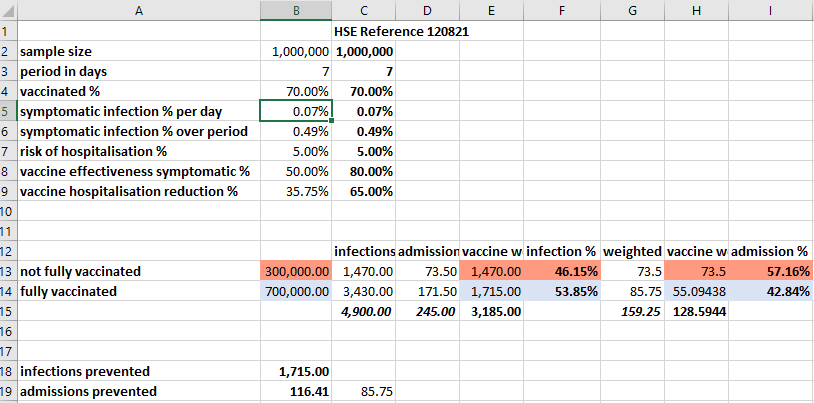Click the 'vaccinated %' label cell
This screenshot has height=403, width=814.
[139, 91]
